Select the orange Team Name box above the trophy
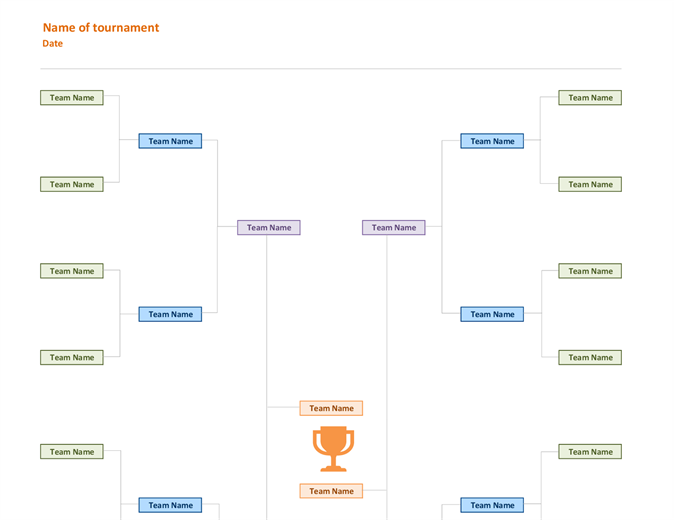Viewport: 675px width, 520px height. click(331, 408)
